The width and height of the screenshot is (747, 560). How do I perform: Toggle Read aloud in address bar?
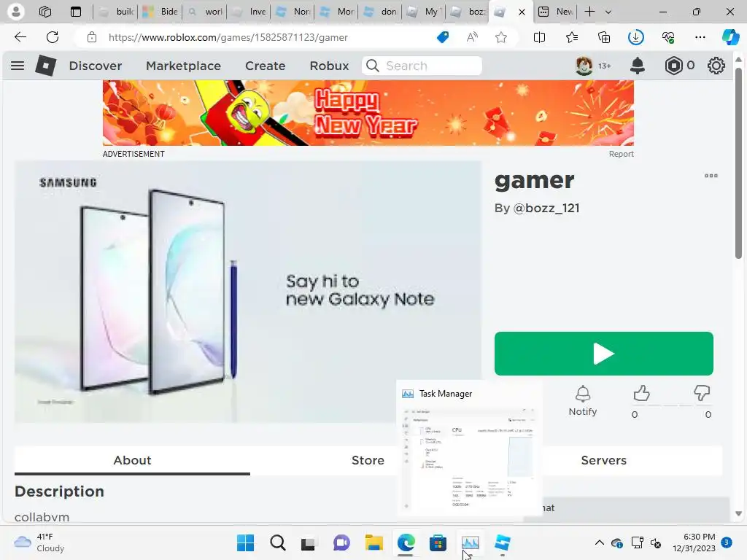point(472,37)
